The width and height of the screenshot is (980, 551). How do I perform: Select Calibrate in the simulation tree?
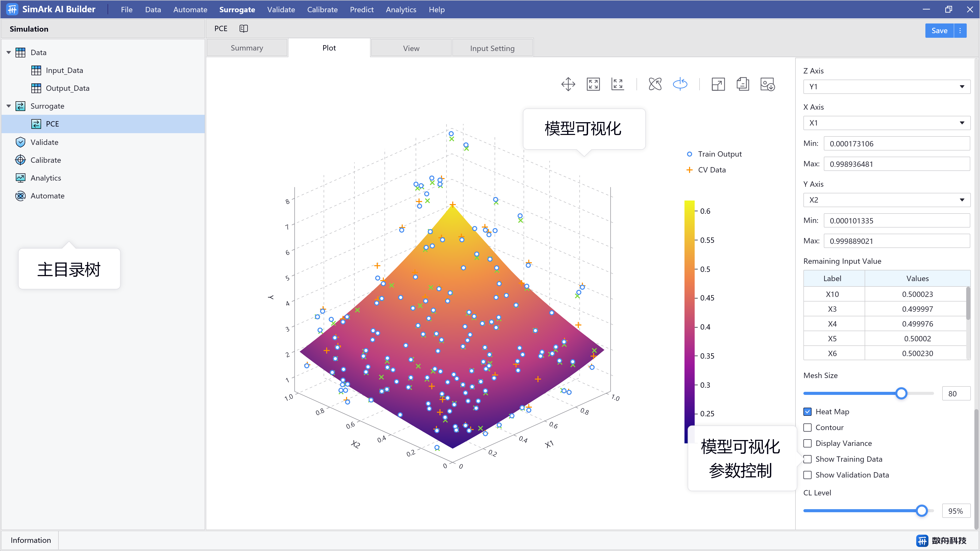(46, 160)
